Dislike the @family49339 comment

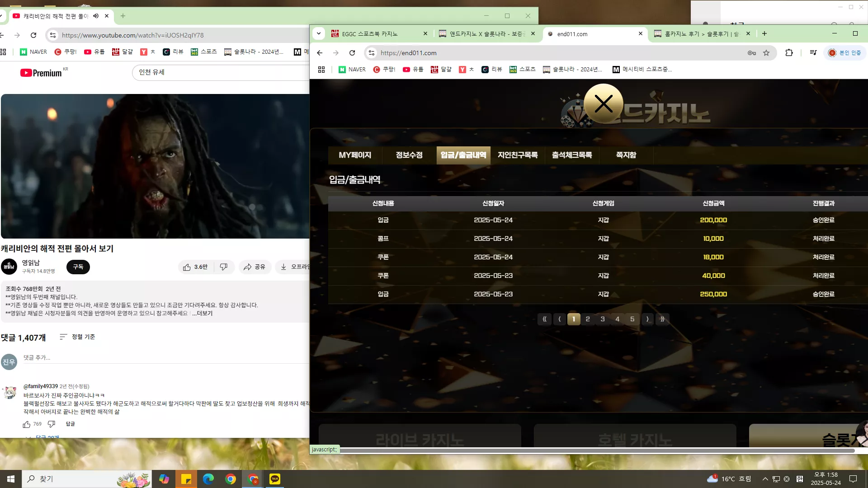point(51,424)
